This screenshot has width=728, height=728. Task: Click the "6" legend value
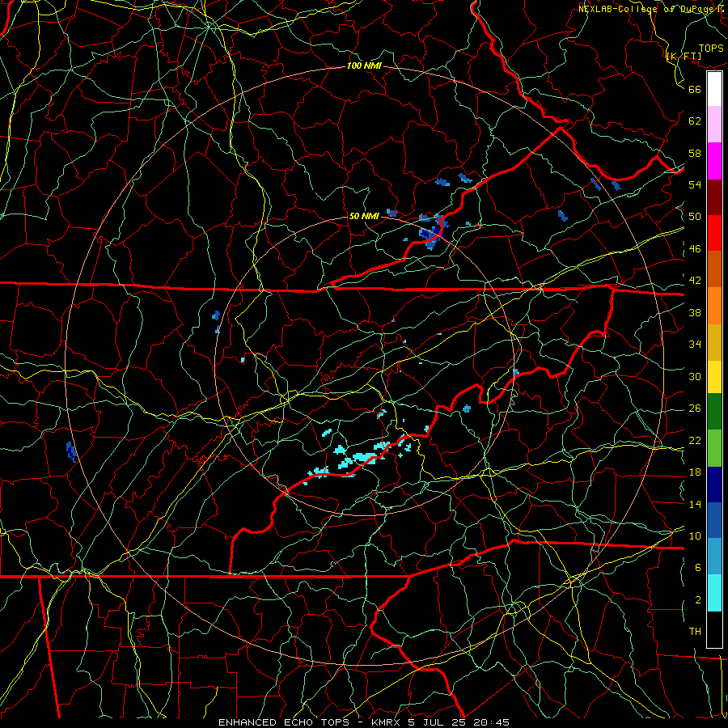click(x=697, y=568)
